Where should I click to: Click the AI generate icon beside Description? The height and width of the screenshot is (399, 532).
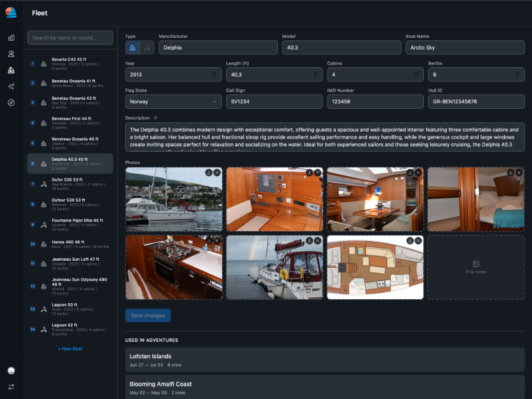tap(155, 118)
